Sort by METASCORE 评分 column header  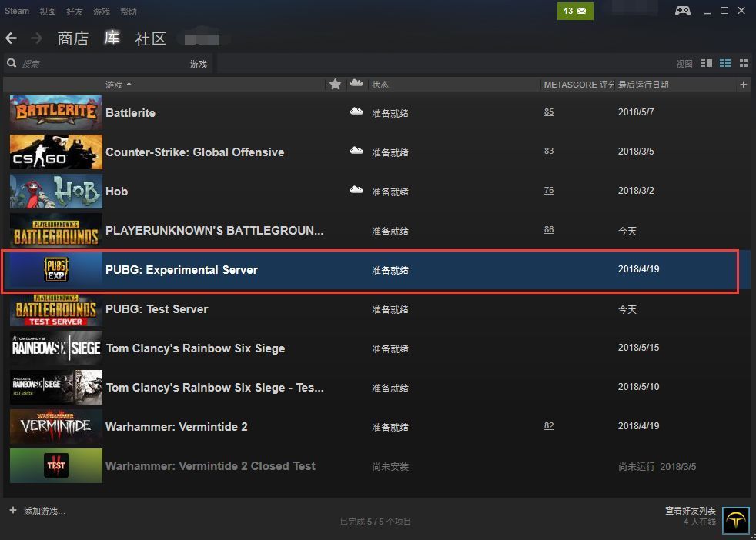(579, 85)
